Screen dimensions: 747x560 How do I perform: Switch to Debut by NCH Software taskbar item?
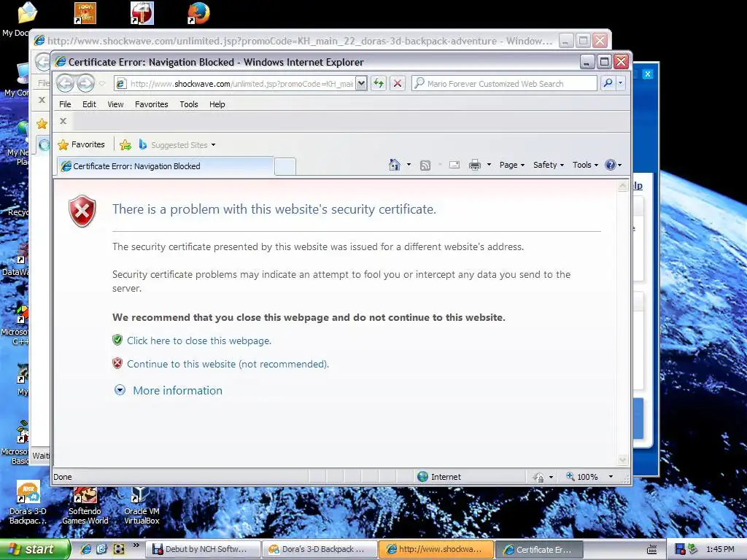tap(204, 550)
